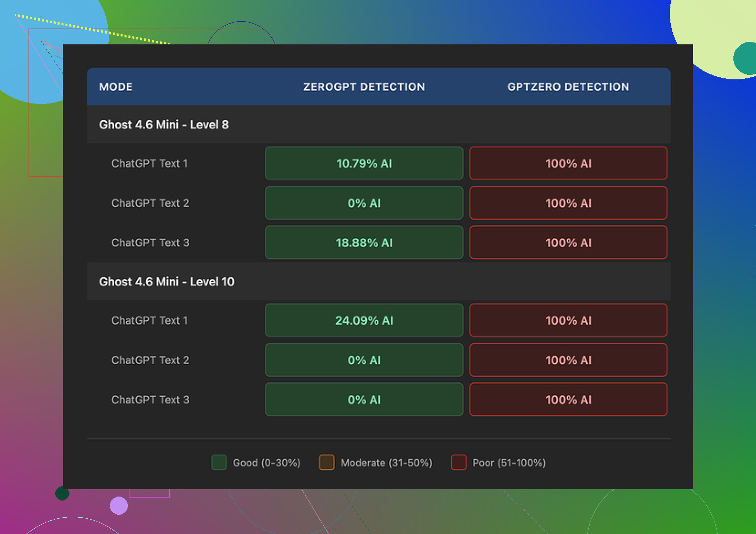Select the GPTZERO DETECTION column header
The height and width of the screenshot is (534, 756).
coord(568,87)
